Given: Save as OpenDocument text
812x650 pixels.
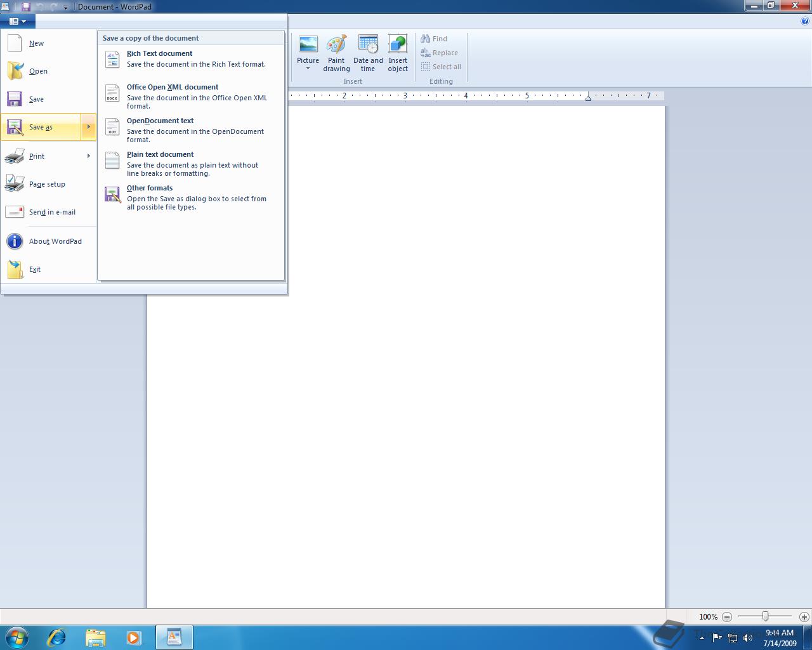Looking at the screenshot, I should [190, 129].
